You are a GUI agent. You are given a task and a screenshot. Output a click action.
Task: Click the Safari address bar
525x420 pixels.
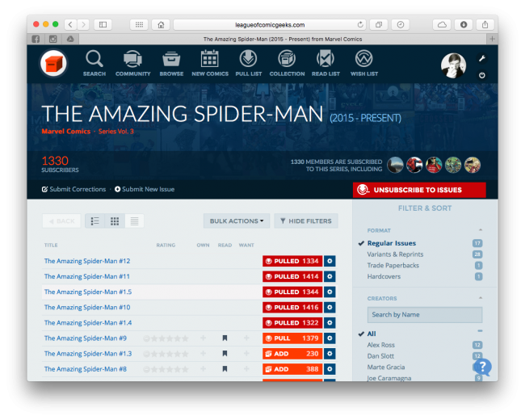pos(270,24)
